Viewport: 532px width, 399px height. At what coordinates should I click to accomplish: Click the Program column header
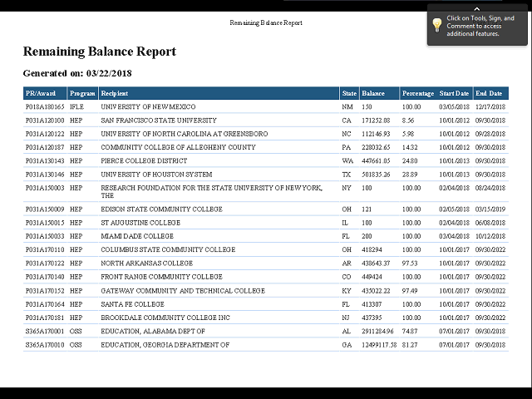tap(82, 93)
